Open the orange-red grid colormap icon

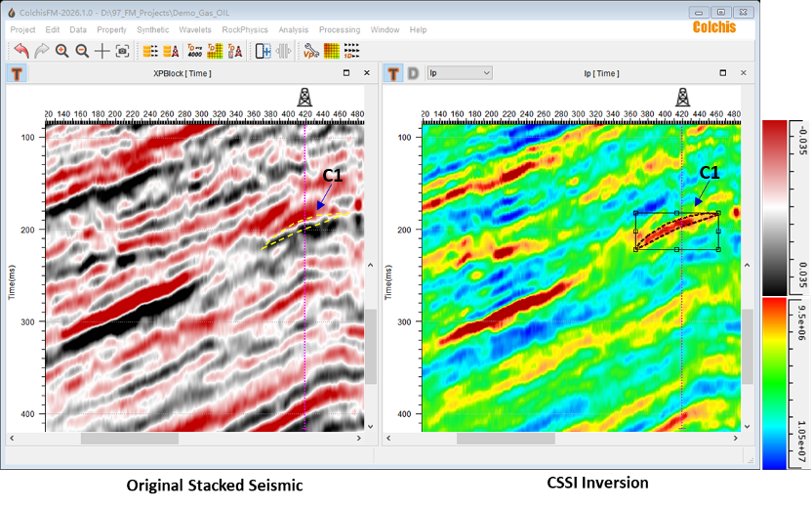pyautogui.click(x=332, y=51)
